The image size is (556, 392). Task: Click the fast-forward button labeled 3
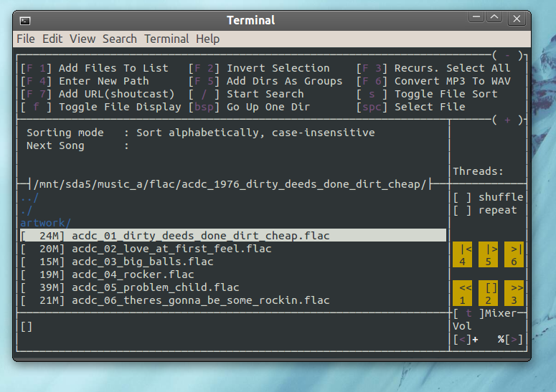(x=514, y=293)
